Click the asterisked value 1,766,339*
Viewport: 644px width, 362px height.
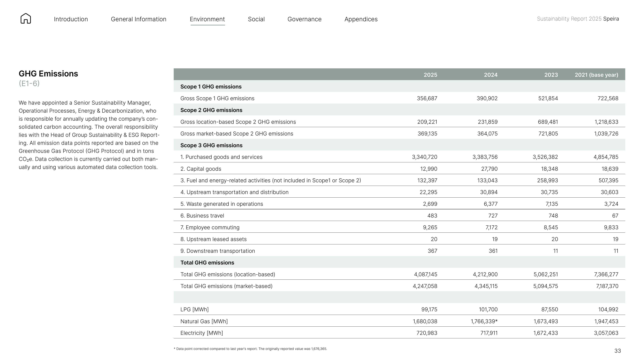[x=484, y=321]
